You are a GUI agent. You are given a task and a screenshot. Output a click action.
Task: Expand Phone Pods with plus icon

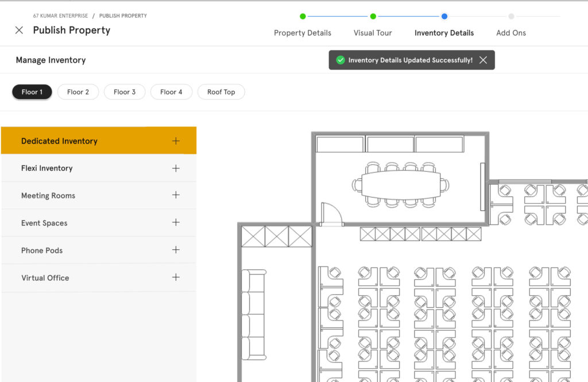[176, 250]
